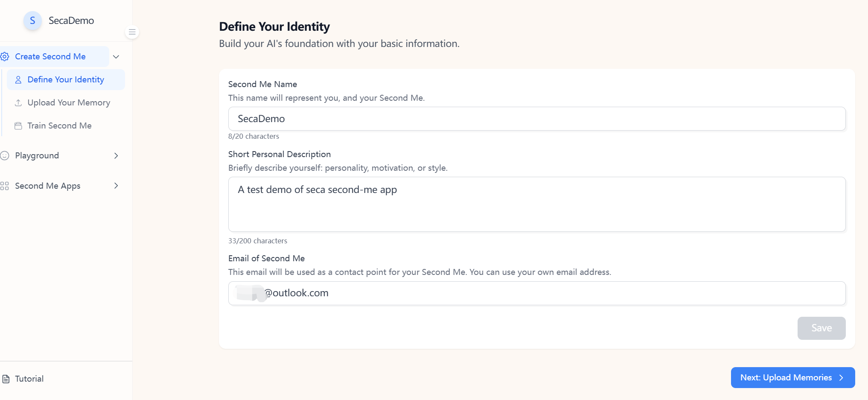Click the Playground smiley icon
This screenshot has height=400, width=868.
tap(5, 156)
